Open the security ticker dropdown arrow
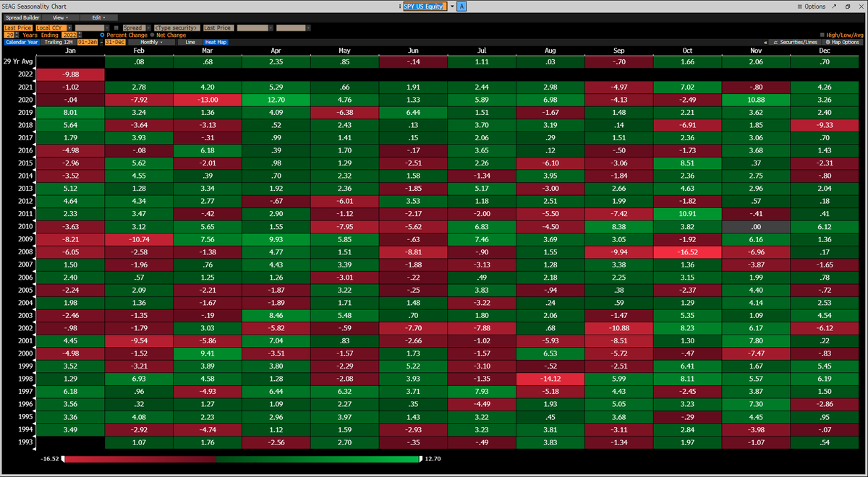Image resolution: width=868 pixels, height=477 pixels. pyautogui.click(x=452, y=7)
